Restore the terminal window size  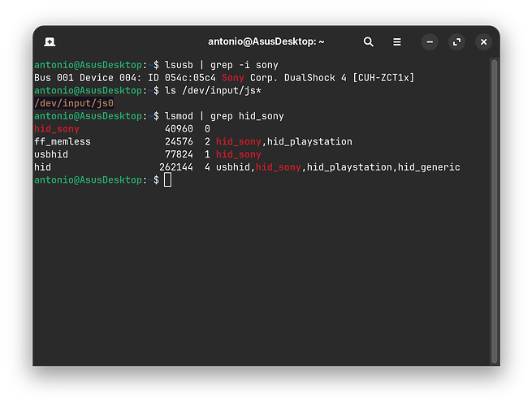coord(456,41)
